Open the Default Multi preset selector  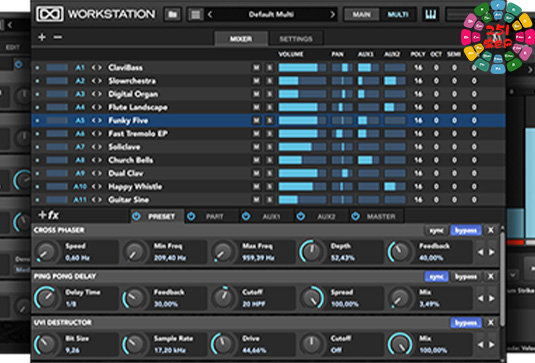coord(271,15)
